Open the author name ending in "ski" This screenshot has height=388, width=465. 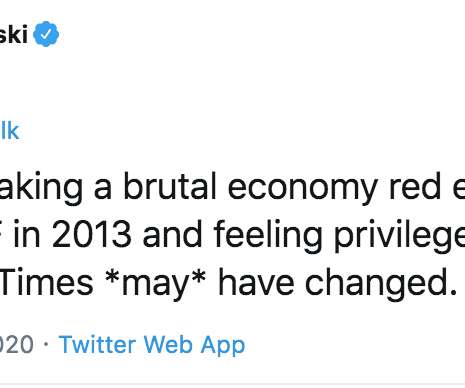tap(14, 34)
